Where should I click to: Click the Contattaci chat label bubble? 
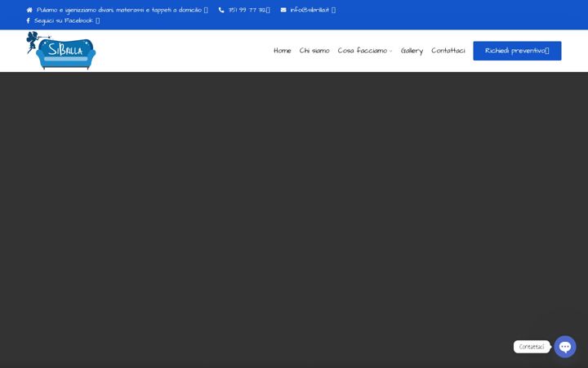532,347
